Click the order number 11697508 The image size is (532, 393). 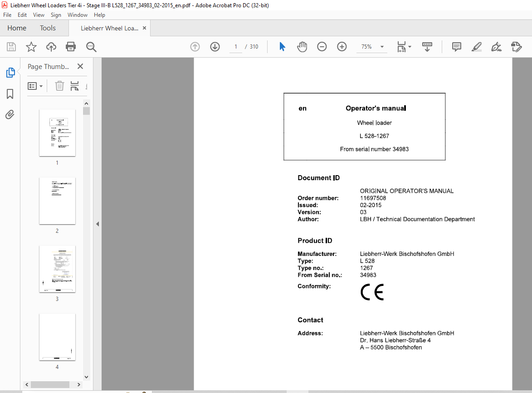[x=373, y=198]
